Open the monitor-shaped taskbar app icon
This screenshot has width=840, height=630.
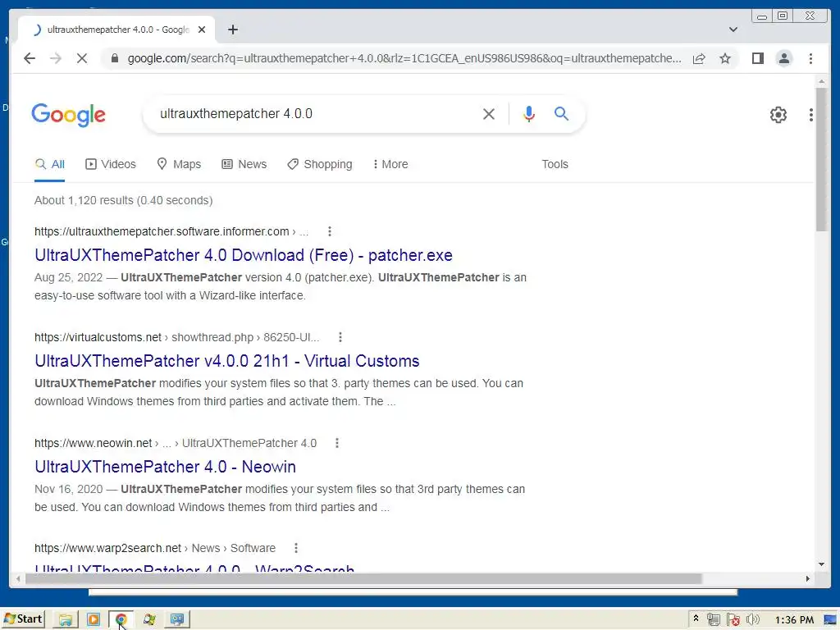pyautogui.click(x=177, y=620)
